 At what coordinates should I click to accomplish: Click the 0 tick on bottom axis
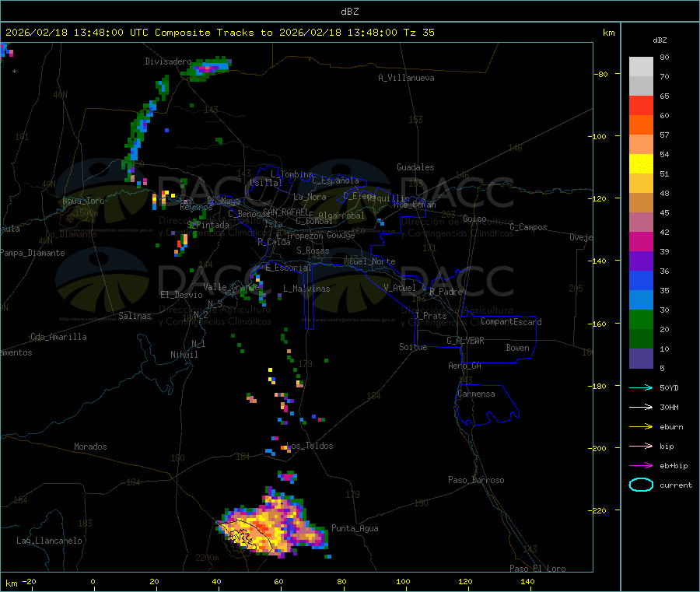(x=93, y=581)
